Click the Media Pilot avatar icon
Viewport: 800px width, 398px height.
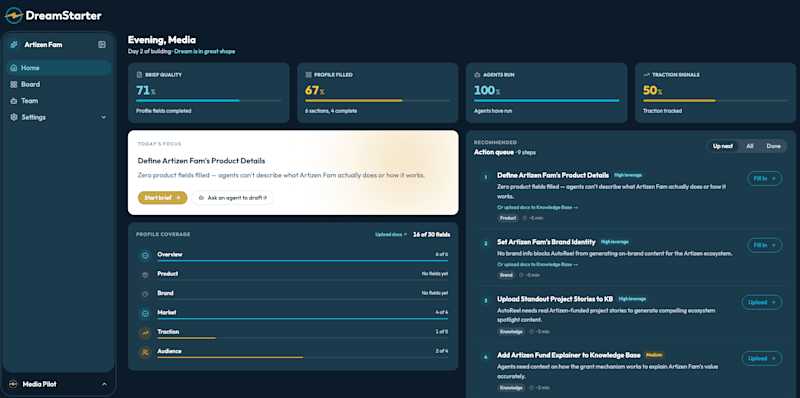[x=13, y=384]
